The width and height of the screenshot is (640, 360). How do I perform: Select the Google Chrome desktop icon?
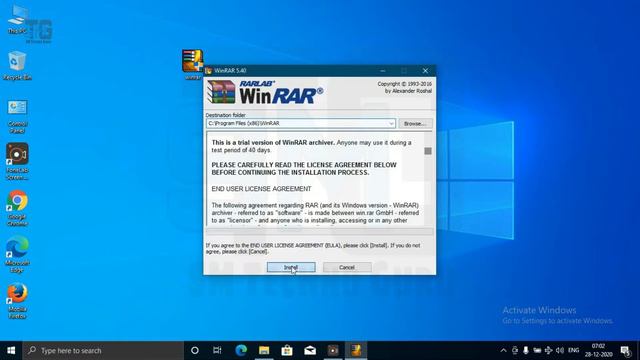click(x=17, y=208)
